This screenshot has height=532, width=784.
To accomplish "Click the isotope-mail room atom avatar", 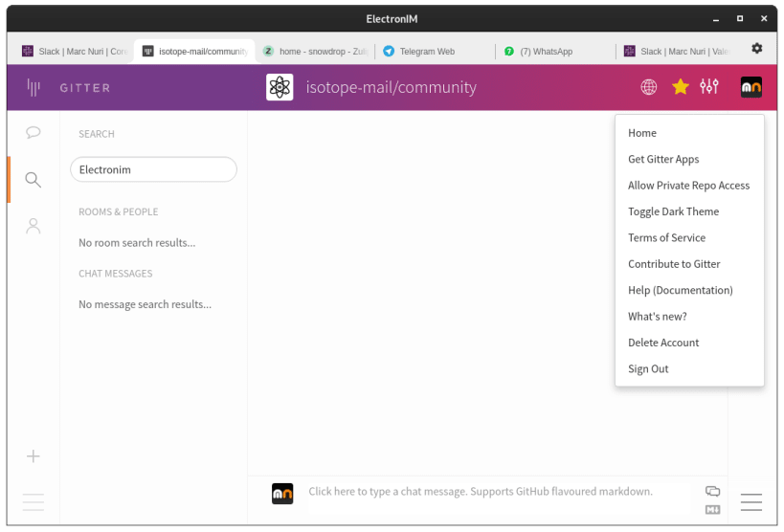I will pos(280,87).
